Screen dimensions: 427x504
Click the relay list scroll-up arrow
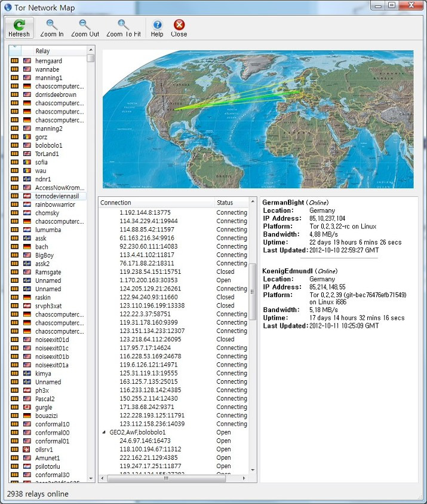click(x=91, y=50)
